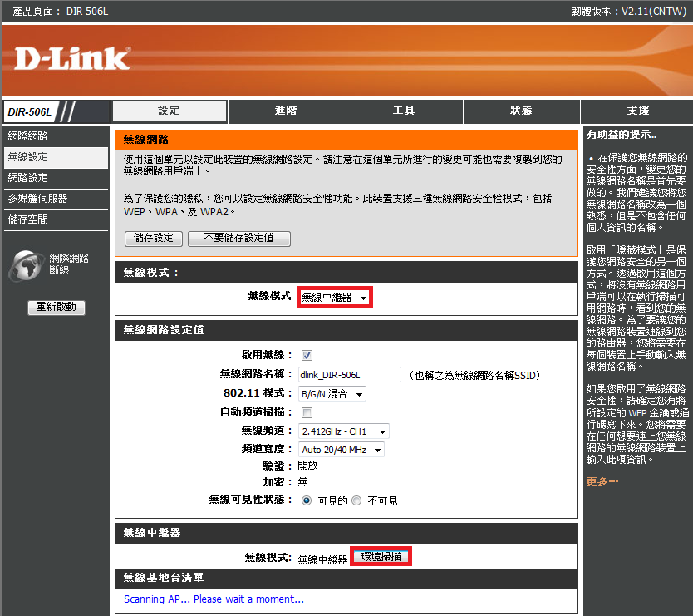Click the 有助益的提示 heading
The height and width of the screenshot is (616, 693).
[622, 135]
